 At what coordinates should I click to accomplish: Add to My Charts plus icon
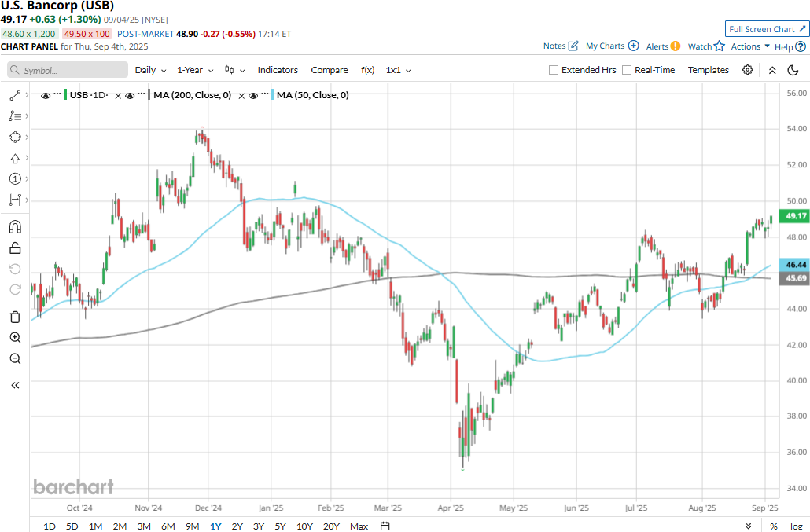[633, 46]
